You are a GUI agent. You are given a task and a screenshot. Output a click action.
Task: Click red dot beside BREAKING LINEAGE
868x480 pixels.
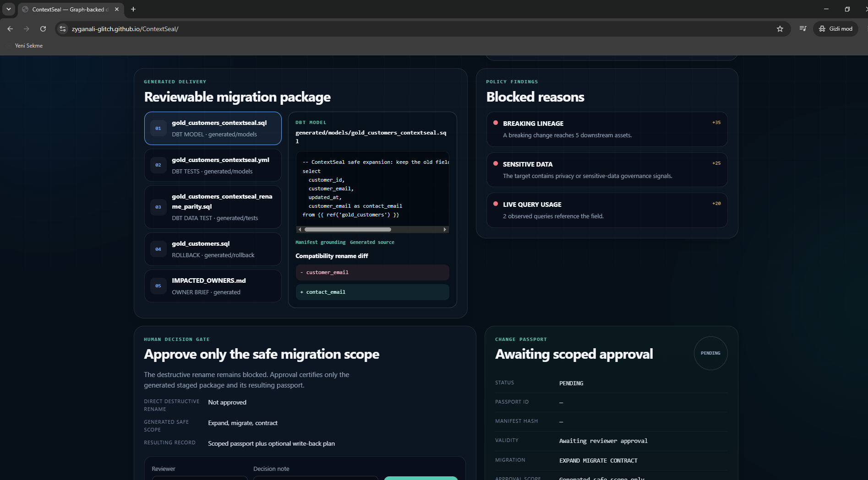[496, 123]
